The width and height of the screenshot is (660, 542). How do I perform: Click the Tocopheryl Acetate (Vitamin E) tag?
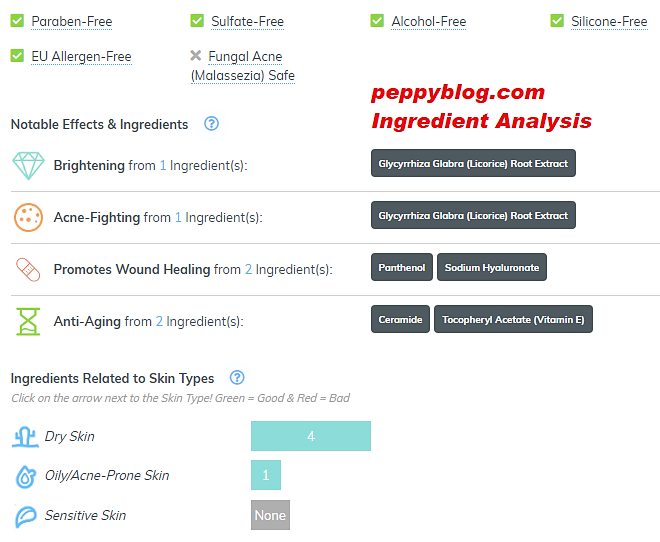point(513,319)
